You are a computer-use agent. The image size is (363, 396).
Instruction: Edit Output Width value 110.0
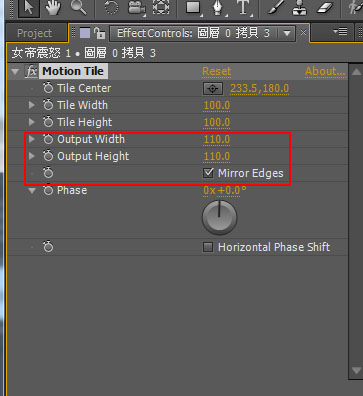[x=217, y=140]
